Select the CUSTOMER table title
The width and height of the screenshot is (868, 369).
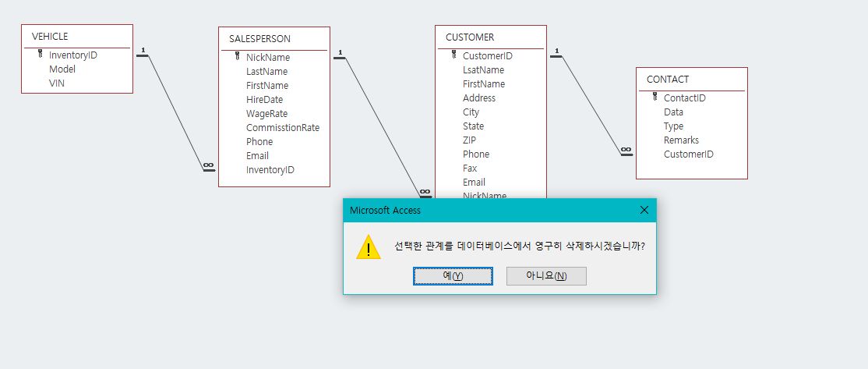click(469, 37)
